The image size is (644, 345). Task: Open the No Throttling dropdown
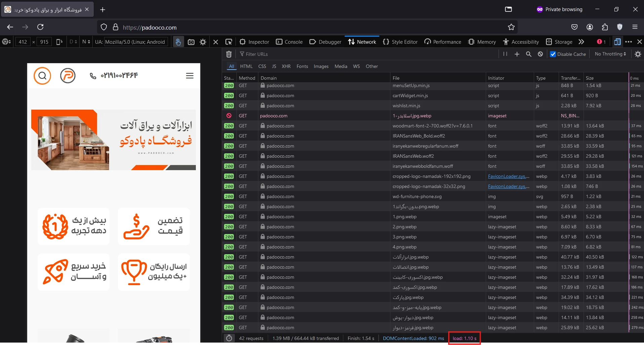[610, 54]
